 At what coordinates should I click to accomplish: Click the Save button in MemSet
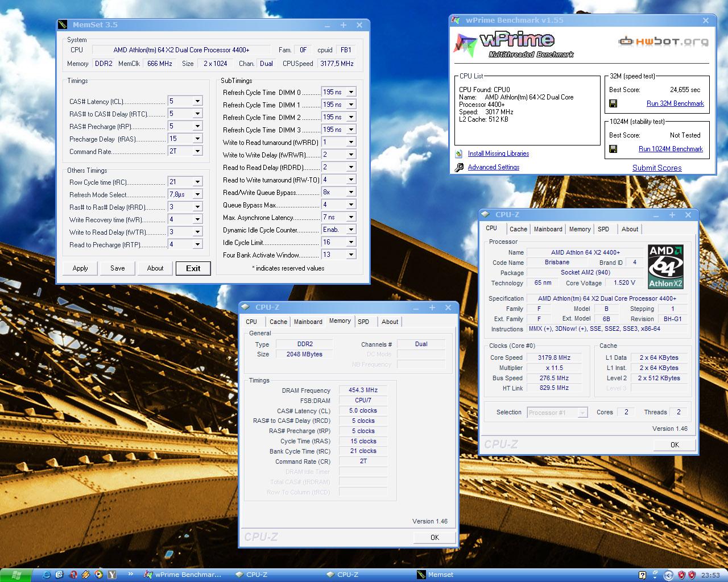118,268
